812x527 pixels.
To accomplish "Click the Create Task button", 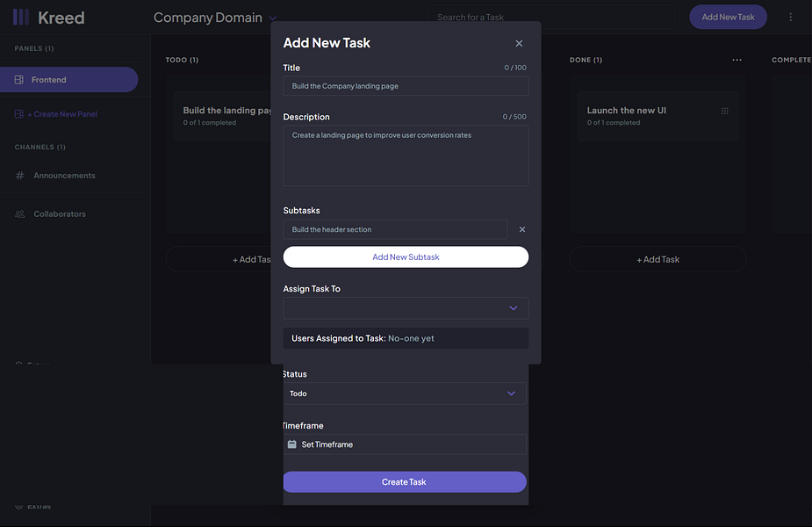I will tap(404, 482).
